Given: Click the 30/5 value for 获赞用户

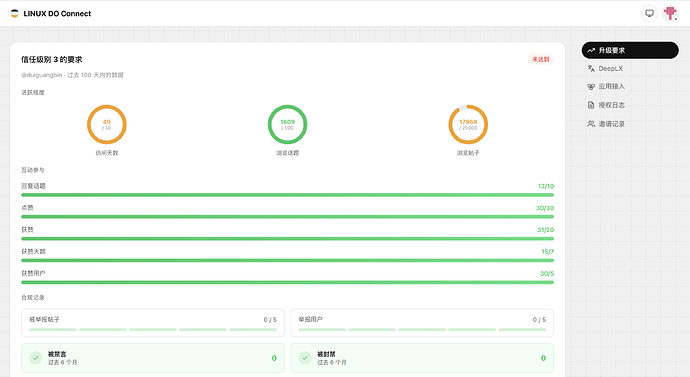Looking at the screenshot, I should click(547, 274).
